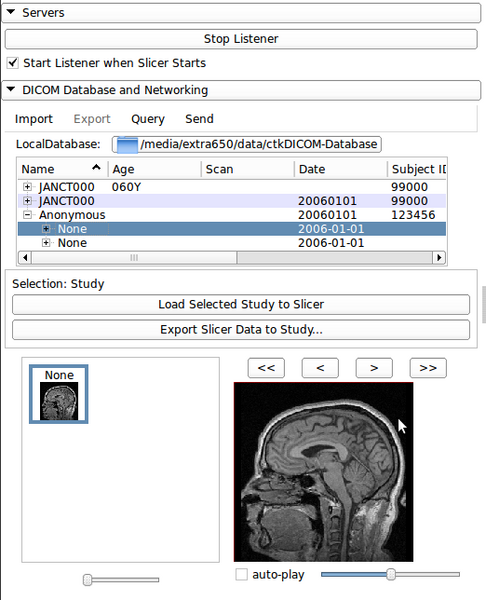Image resolution: width=486 pixels, height=600 pixels.
Task: Click the Stop Listener button
Action: pyautogui.click(x=241, y=39)
